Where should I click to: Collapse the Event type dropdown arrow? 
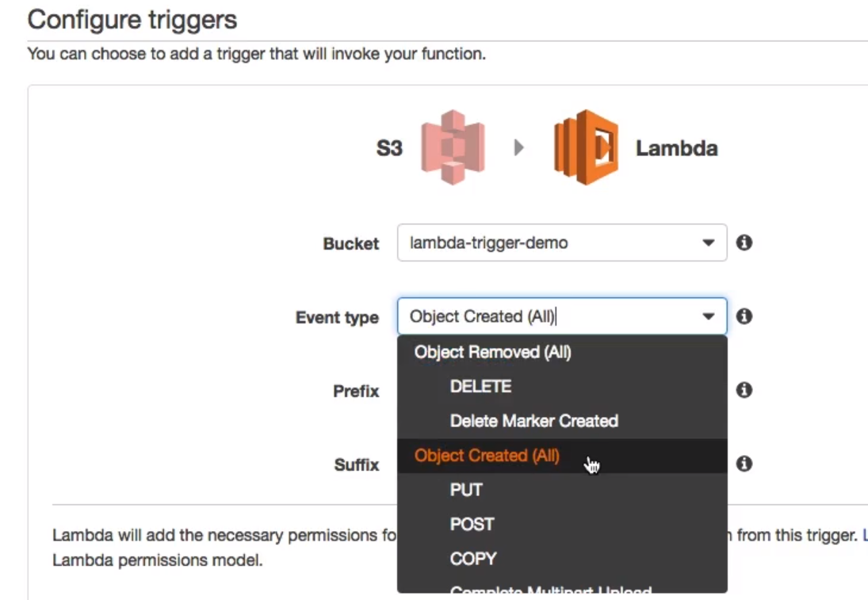[x=708, y=316]
